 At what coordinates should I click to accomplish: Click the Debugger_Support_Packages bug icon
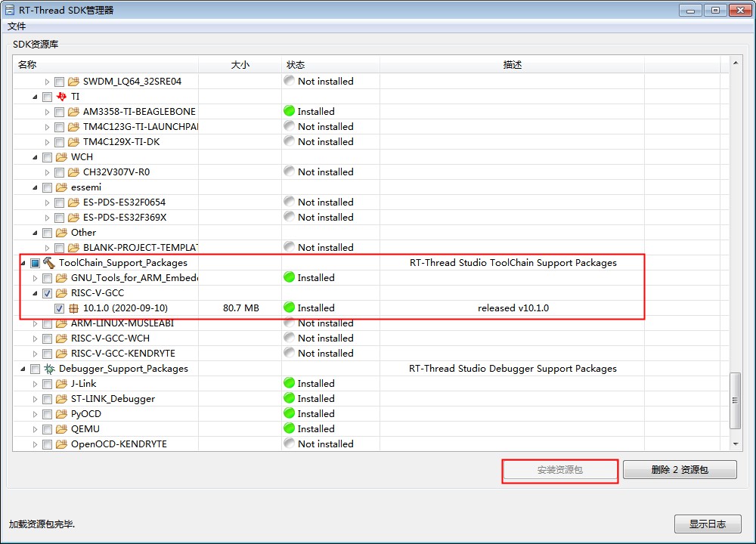49,369
